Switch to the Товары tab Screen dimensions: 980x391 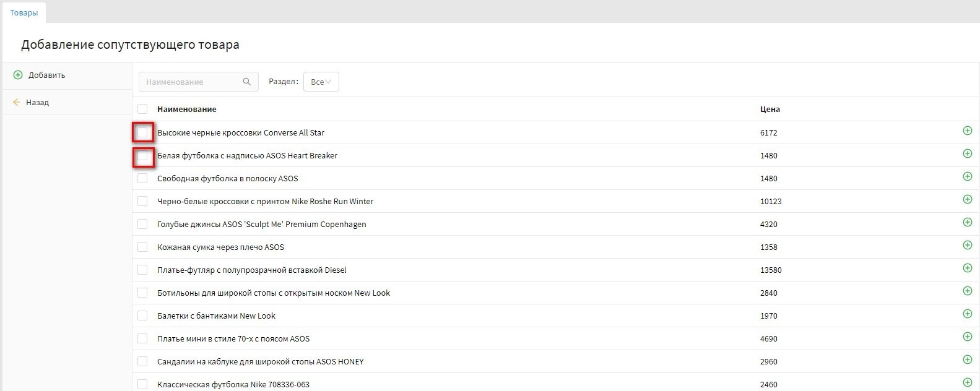coord(24,12)
